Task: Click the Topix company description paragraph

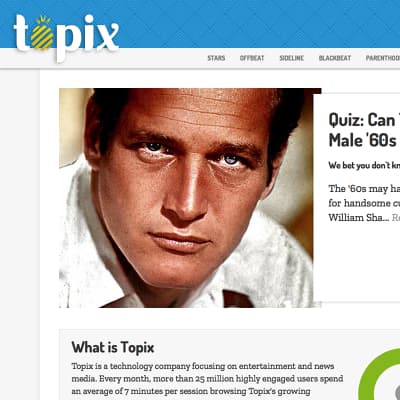Action: 207,379
